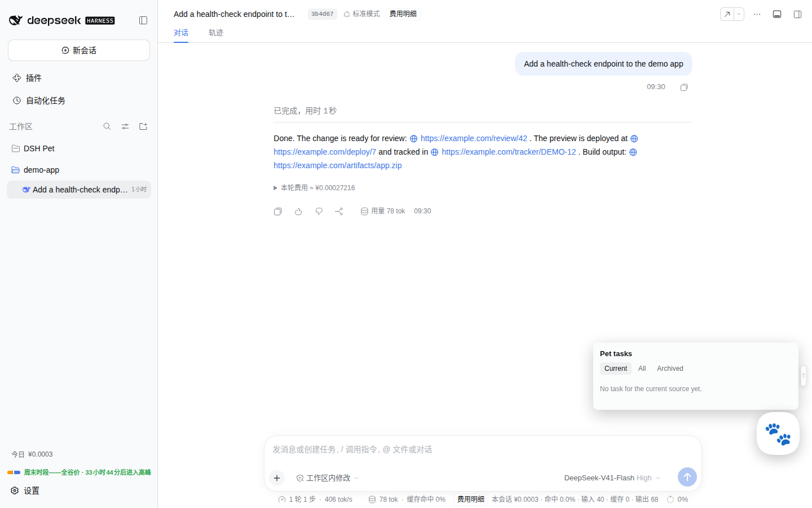The height and width of the screenshot is (508, 812).
Task: Open the more options ellipsis menu
Action: pos(757,14)
